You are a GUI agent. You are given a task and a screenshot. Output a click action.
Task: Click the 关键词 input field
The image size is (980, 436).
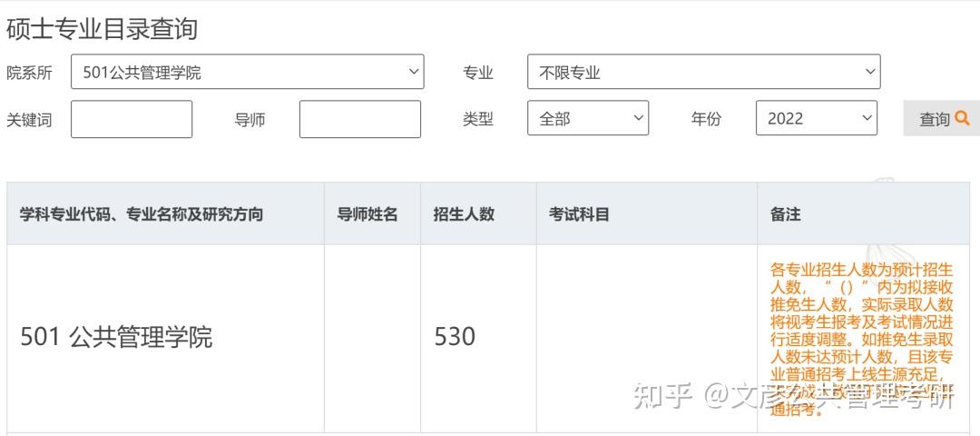point(132,119)
